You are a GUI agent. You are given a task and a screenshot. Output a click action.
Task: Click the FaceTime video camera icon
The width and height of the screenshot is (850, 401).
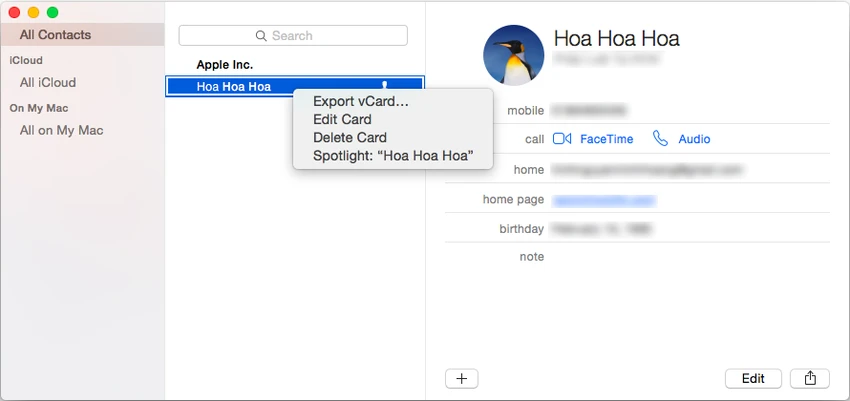pos(562,139)
